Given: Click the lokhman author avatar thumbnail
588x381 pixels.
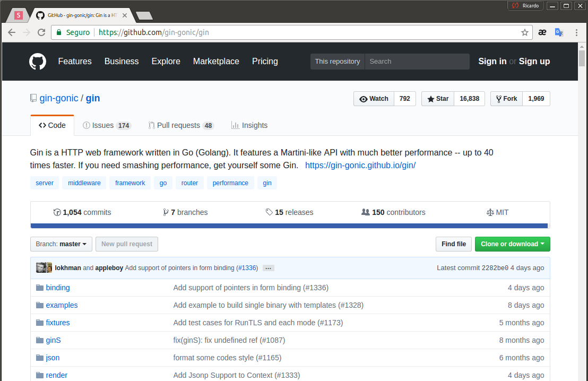Looking at the screenshot, I should pyautogui.click(x=41, y=267).
